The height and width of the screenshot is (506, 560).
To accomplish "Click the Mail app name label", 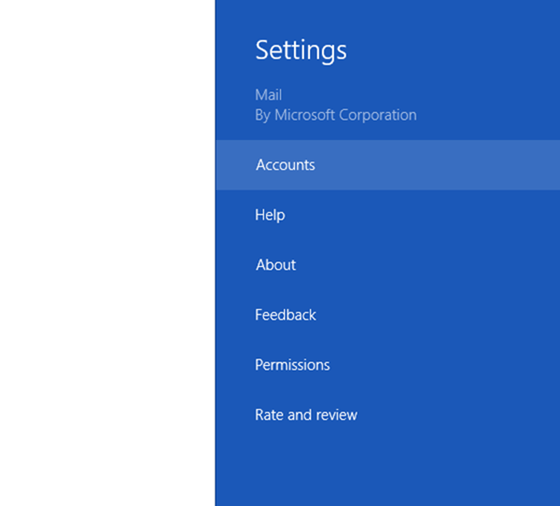I will point(269,95).
